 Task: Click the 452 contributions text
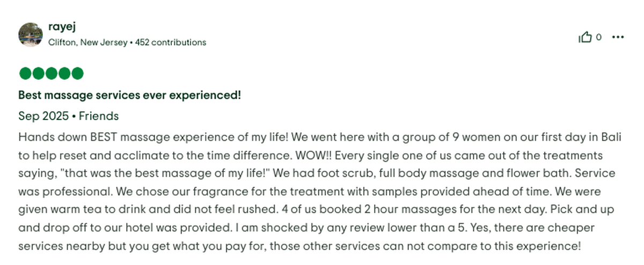point(170,42)
